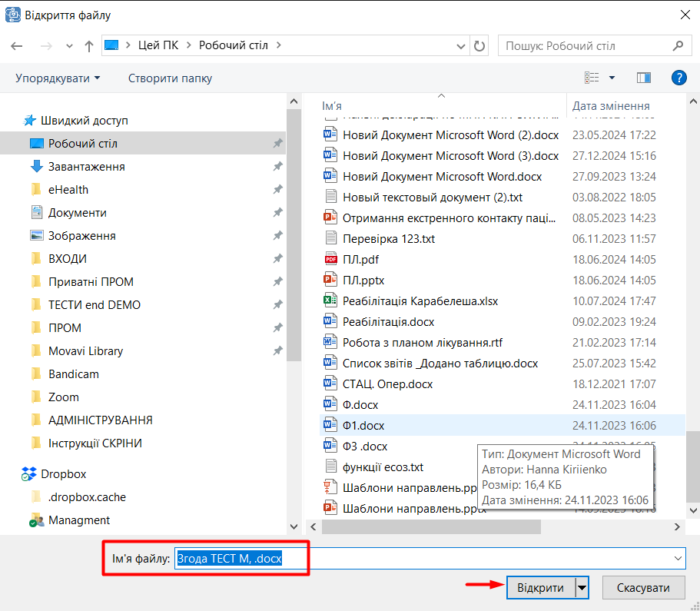Toggle the preview pane icon

click(643, 78)
